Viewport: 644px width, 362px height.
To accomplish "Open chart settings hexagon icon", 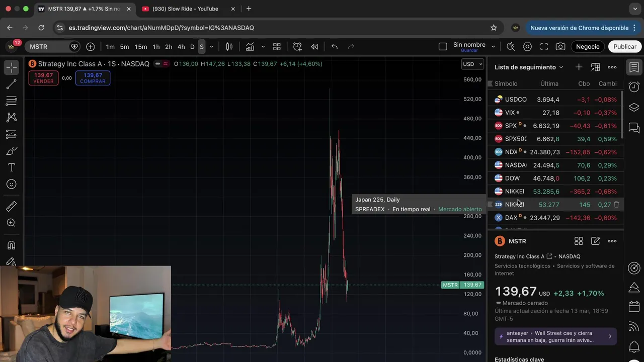I will click(x=527, y=47).
